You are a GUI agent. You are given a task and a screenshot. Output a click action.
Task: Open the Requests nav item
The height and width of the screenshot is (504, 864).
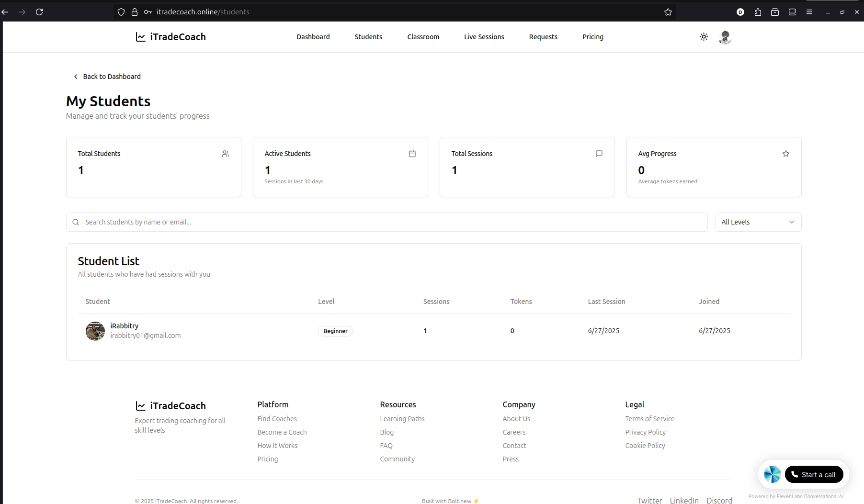point(543,37)
